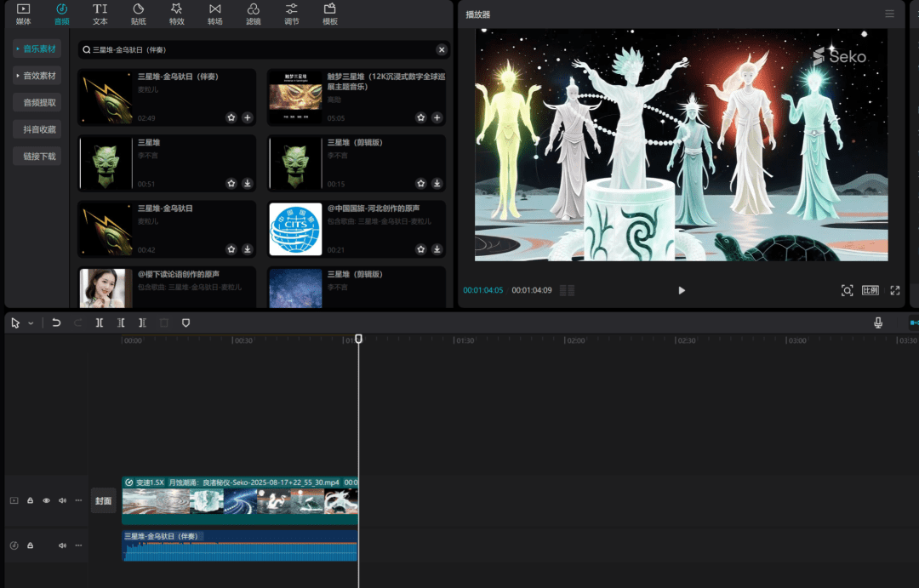919x588 pixels.
Task: Delete the selected clip
Action: pyautogui.click(x=164, y=323)
